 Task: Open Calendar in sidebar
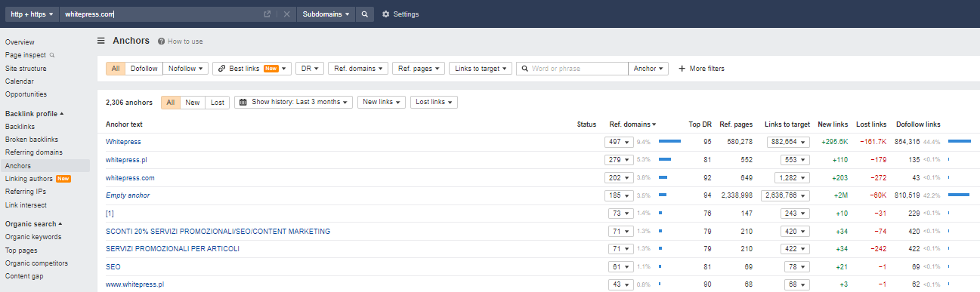click(x=20, y=81)
